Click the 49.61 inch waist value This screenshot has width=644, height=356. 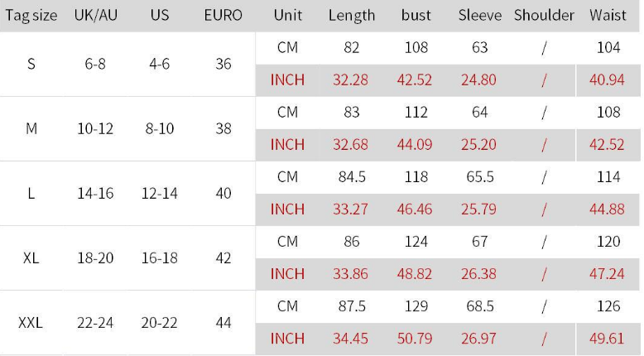point(607,338)
